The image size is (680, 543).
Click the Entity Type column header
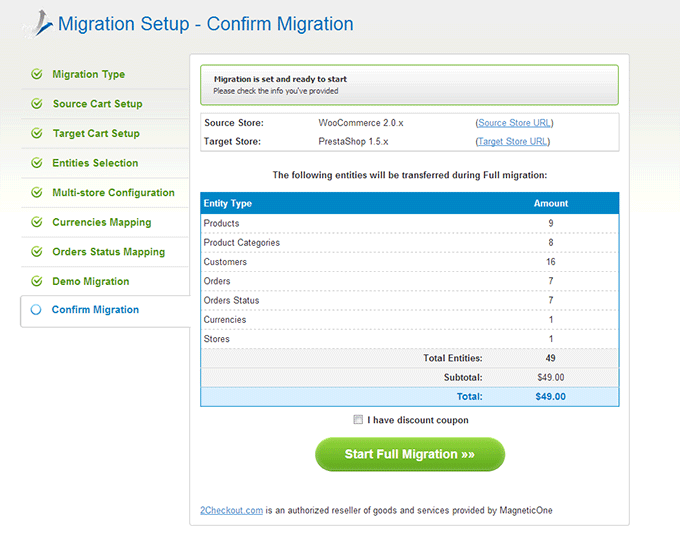click(228, 203)
